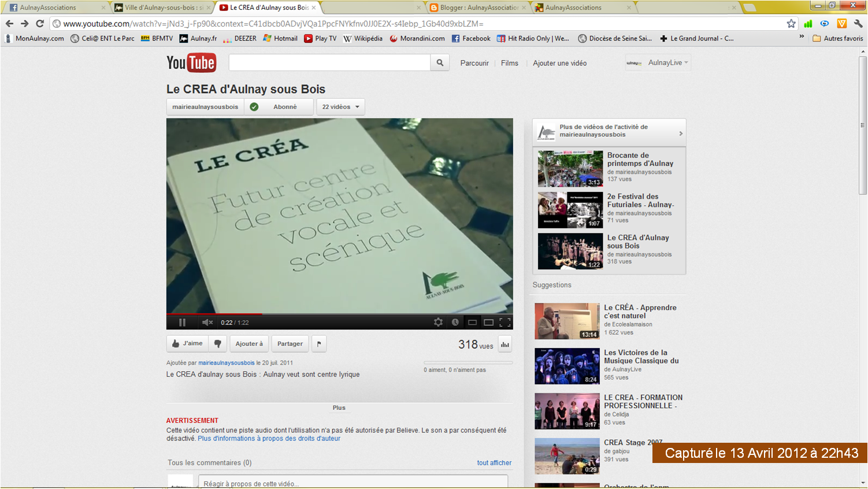Open Chrome wrench menu
868x489 pixels.
coord(858,24)
